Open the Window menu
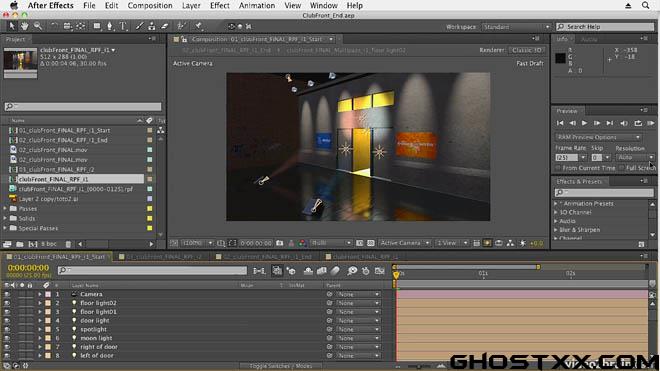Screen dimensions: 660x371 pos(323,5)
